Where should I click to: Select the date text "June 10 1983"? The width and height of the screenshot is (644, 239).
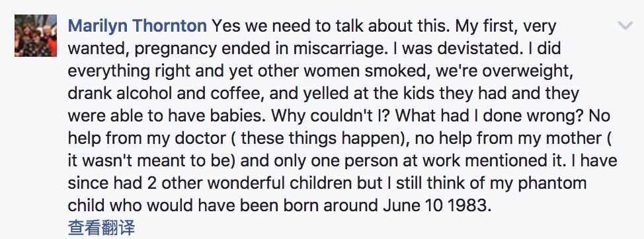(x=436, y=205)
